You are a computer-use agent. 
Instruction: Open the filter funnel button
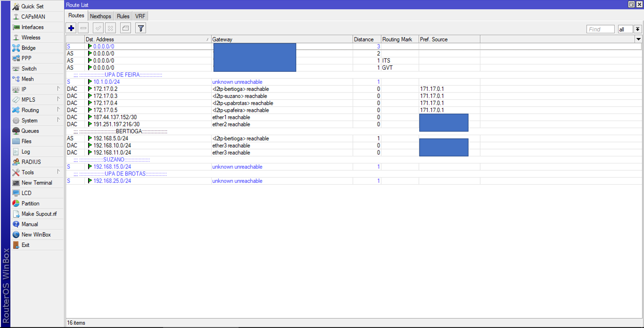(x=141, y=28)
